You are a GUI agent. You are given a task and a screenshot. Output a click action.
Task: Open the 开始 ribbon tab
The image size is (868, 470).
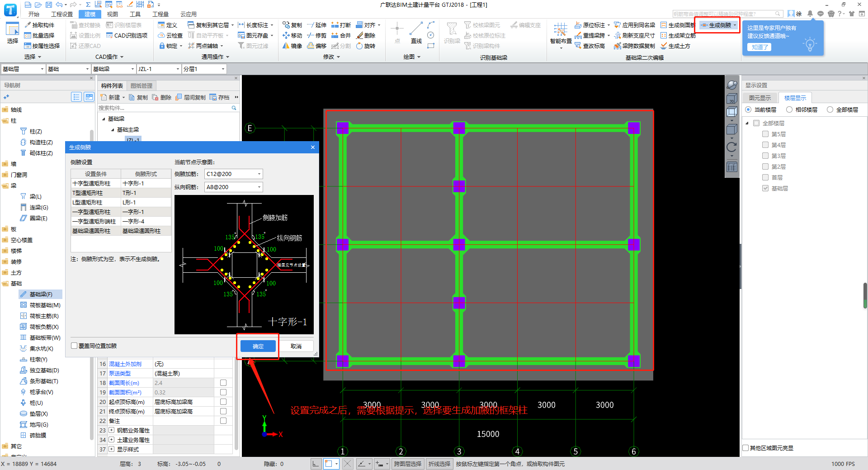(34, 14)
